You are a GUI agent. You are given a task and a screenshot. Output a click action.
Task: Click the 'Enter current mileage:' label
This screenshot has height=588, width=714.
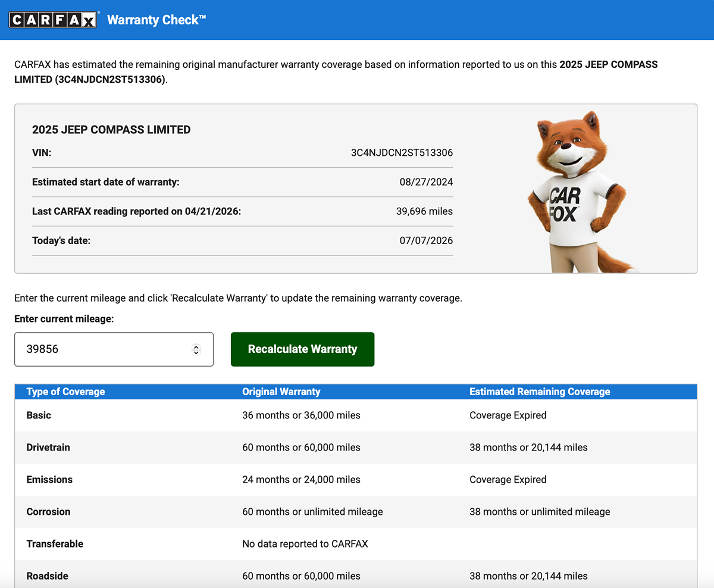(x=64, y=319)
